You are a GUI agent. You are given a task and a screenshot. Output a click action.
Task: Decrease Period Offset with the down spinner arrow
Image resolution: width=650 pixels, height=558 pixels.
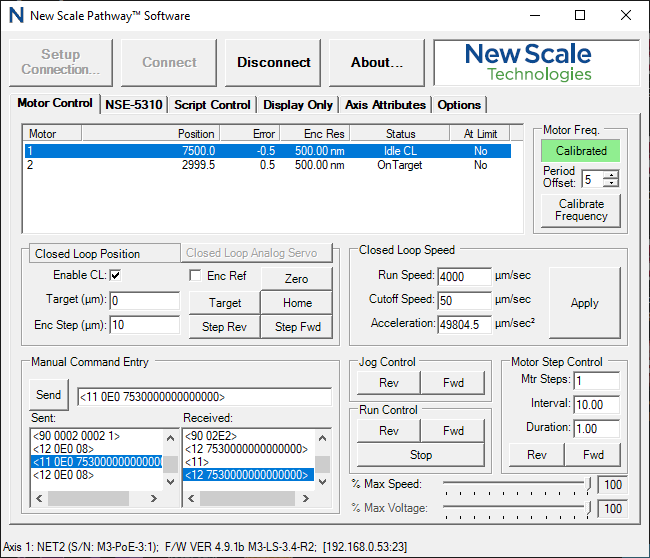coord(611,183)
